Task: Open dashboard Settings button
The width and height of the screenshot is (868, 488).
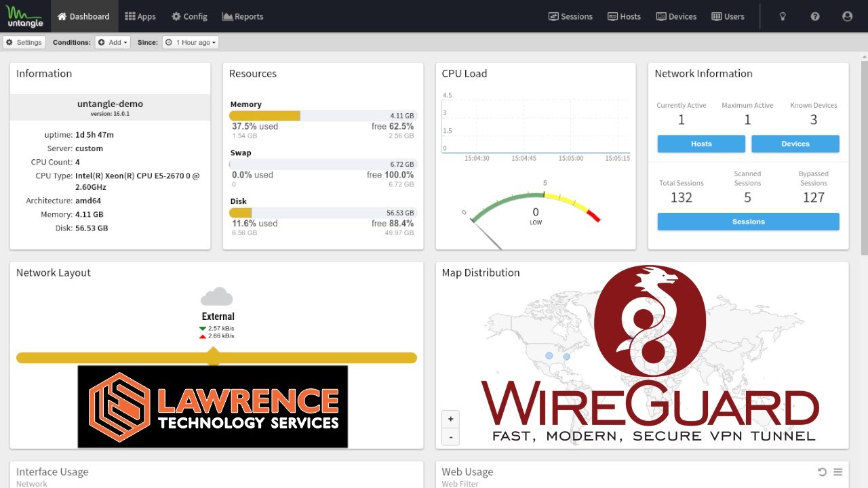Action: click(24, 42)
